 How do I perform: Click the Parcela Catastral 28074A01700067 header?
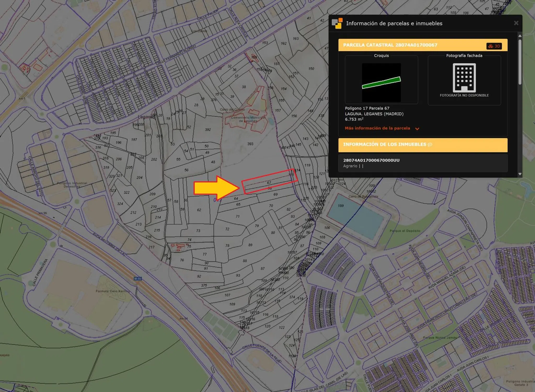(x=390, y=45)
